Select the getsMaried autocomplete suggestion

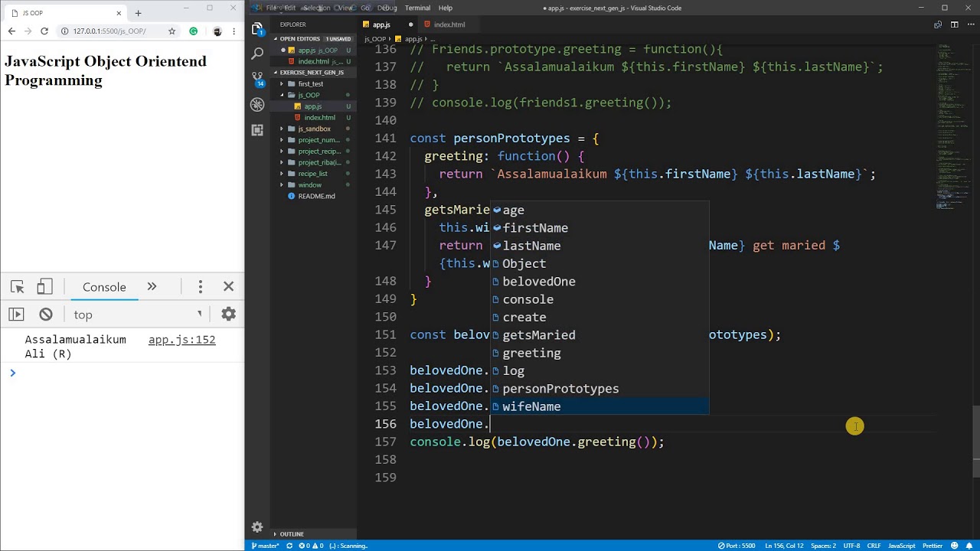pyautogui.click(x=599, y=335)
